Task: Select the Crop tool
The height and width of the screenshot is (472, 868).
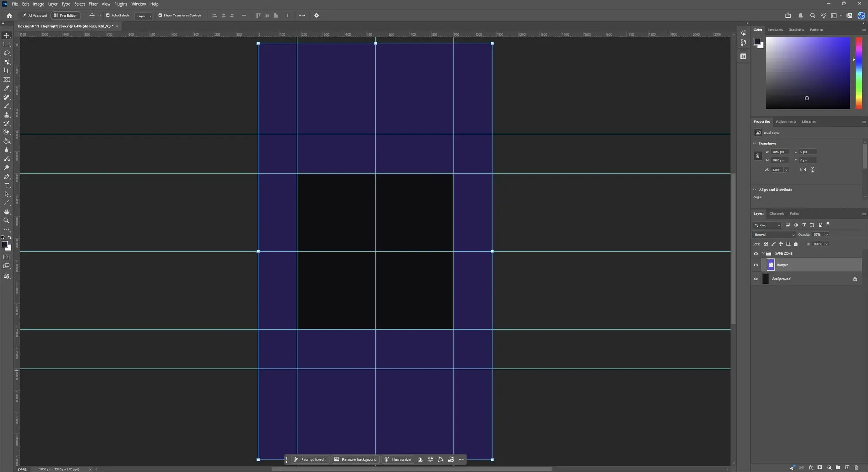Action: pos(7,71)
